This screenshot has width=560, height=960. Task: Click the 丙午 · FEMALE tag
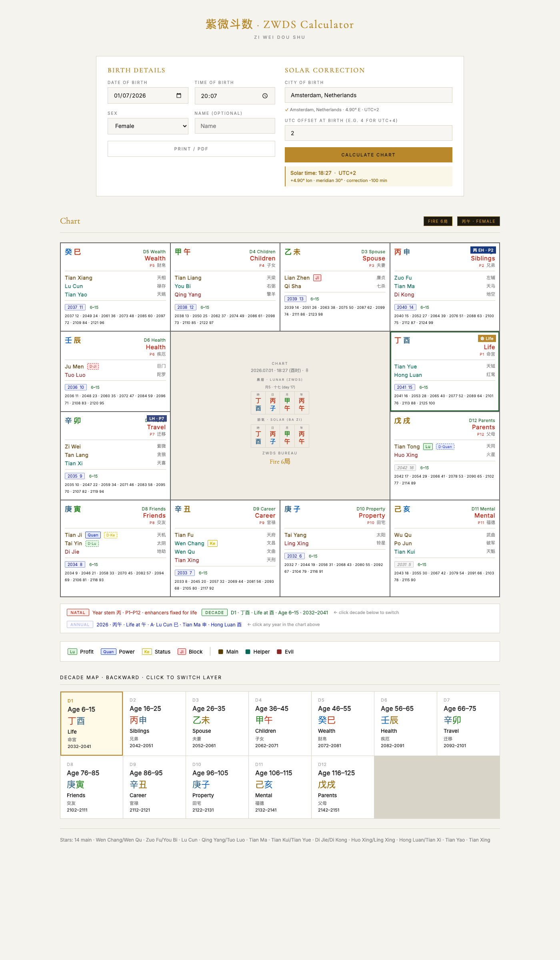click(478, 221)
